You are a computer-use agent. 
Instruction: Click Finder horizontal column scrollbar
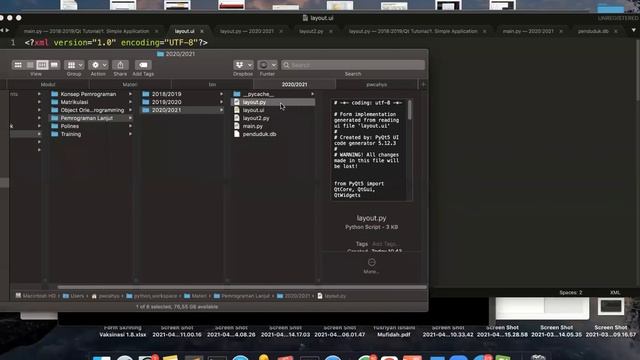242,287
